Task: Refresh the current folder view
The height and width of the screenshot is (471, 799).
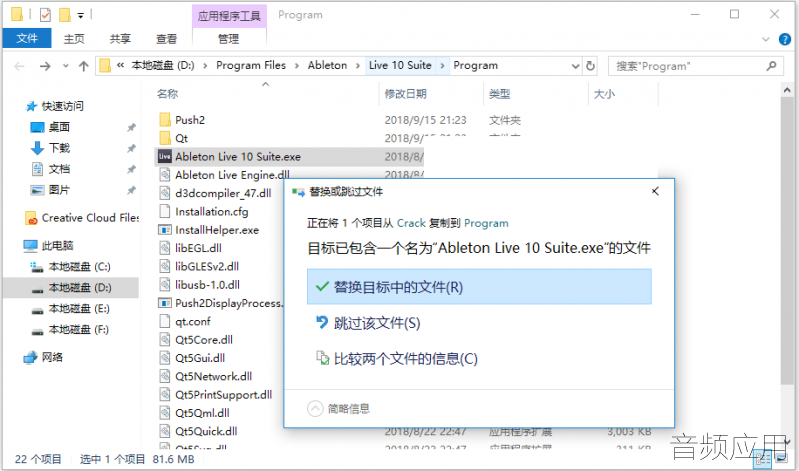Action: (x=590, y=66)
